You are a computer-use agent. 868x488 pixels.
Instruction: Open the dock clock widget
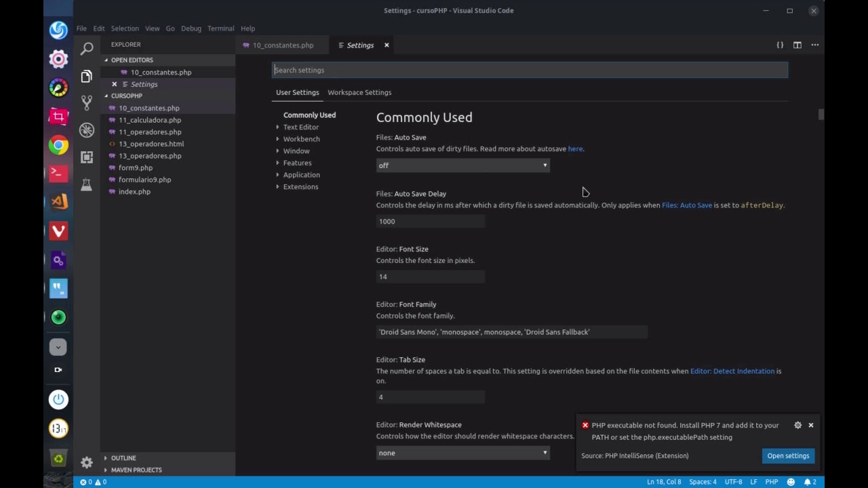point(58,428)
